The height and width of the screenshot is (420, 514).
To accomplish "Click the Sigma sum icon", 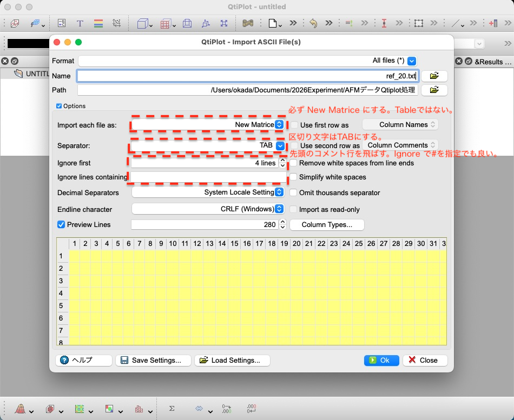I will (172, 409).
